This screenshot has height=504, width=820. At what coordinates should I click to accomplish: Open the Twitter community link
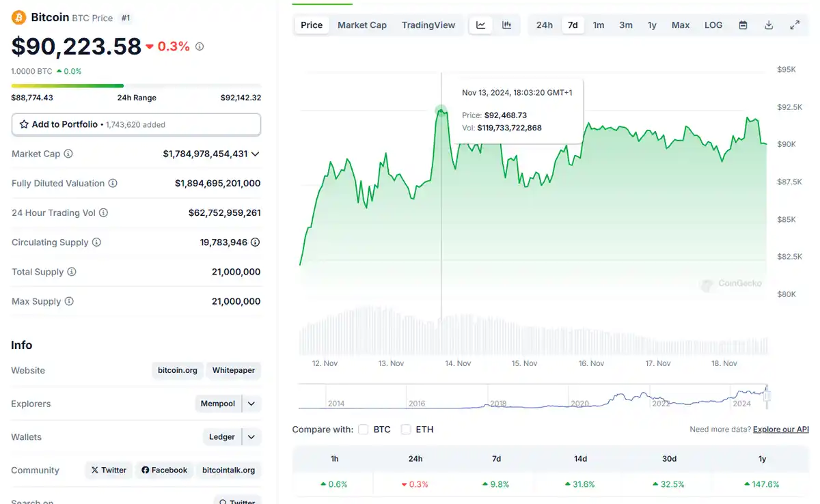pyautogui.click(x=109, y=470)
